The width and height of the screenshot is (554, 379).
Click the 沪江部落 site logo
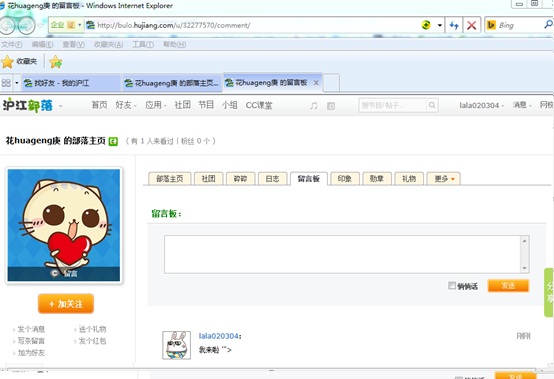point(28,105)
